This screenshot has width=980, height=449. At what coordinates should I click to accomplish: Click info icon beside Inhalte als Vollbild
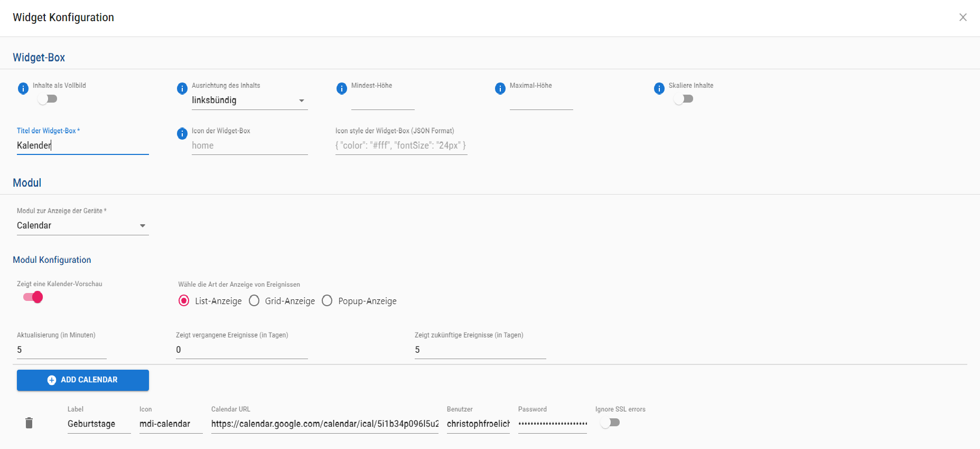23,88
